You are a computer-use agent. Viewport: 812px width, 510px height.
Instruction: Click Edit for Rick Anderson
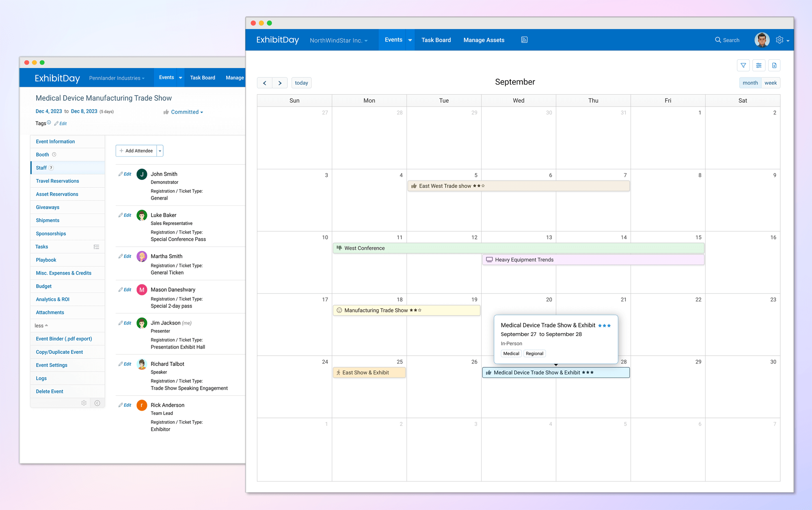point(125,405)
